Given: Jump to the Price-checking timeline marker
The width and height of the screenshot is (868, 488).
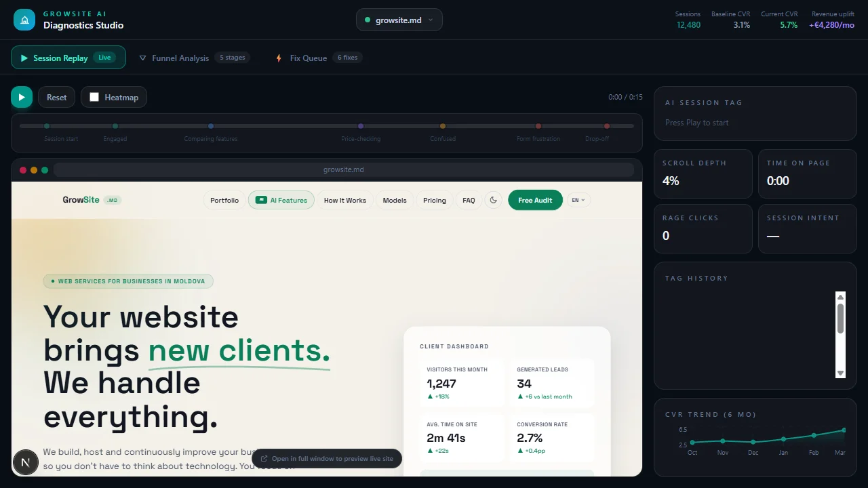Looking at the screenshot, I should [x=361, y=126].
